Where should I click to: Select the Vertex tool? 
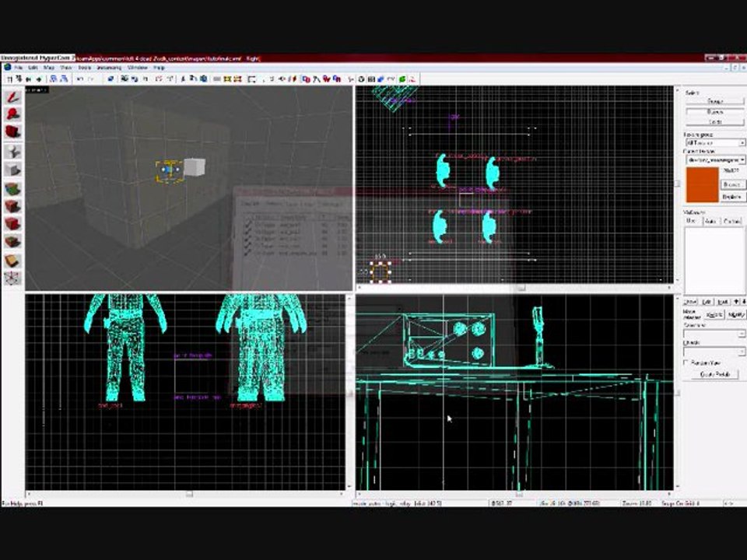pos(13,278)
